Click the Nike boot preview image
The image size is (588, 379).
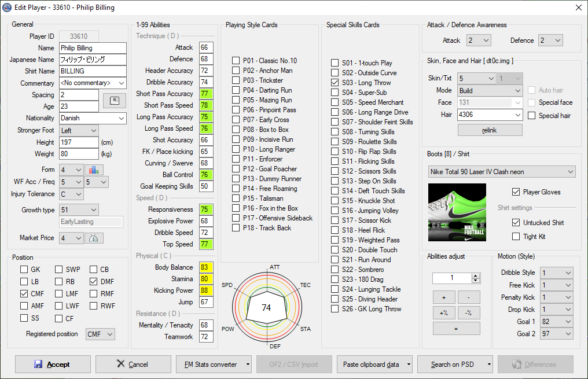click(x=457, y=212)
